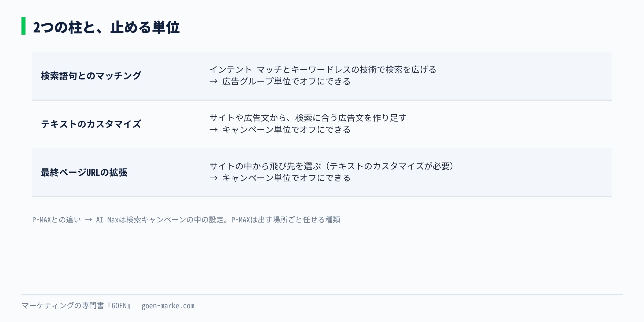Viewport: 644px width, 322px height.
Task: Open the goen-marke.com link
Action: pyautogui.click(x=168, y=306)
